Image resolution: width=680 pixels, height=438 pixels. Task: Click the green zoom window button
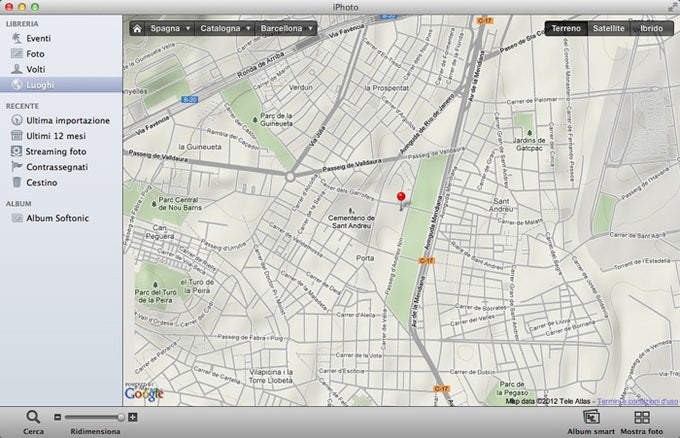point(35,7)
